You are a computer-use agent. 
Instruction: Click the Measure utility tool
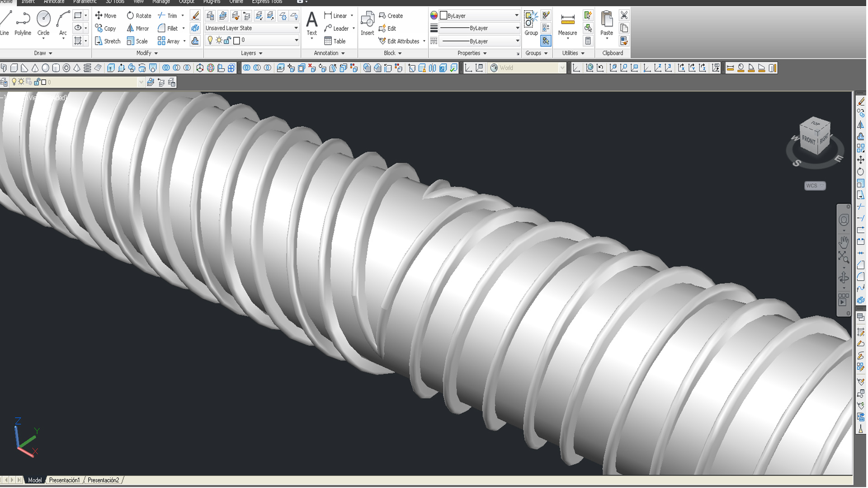point(567,25)
